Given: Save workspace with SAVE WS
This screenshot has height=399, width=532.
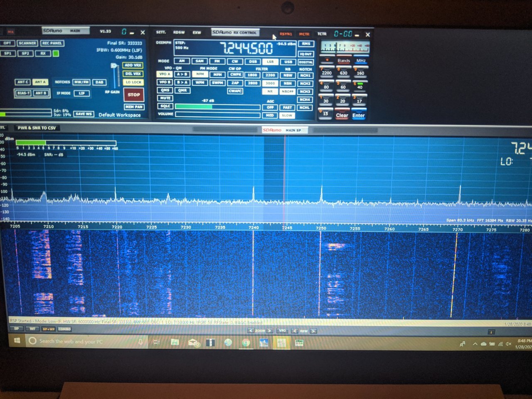Looking at the screenshot, I should [84, 114].
